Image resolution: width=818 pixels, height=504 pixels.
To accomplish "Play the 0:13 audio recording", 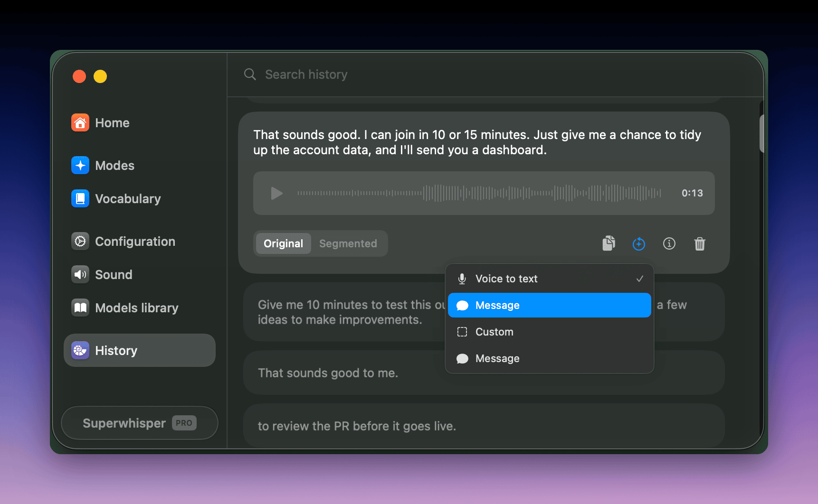I will pos(276,193).
